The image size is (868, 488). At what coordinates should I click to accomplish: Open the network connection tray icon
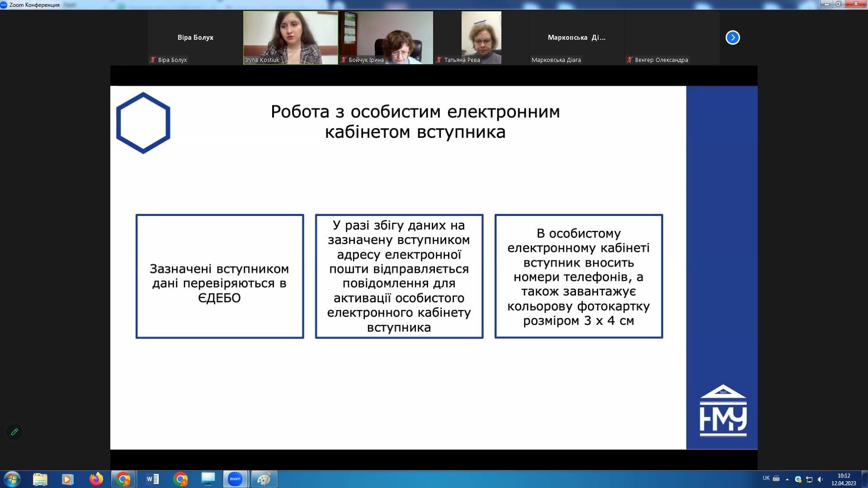click(809, 479)
